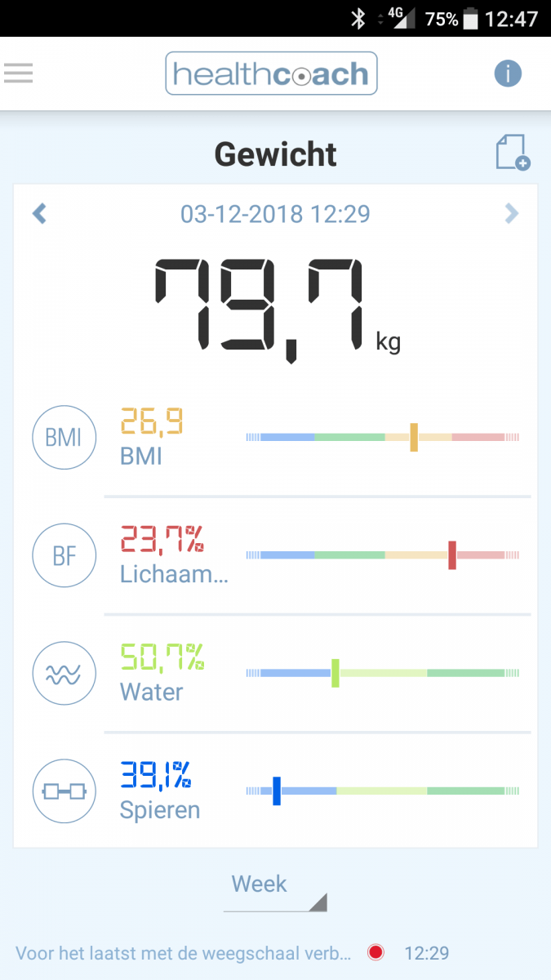
Task: Tap the red scale connection indicator
Action: pos(375,952)
